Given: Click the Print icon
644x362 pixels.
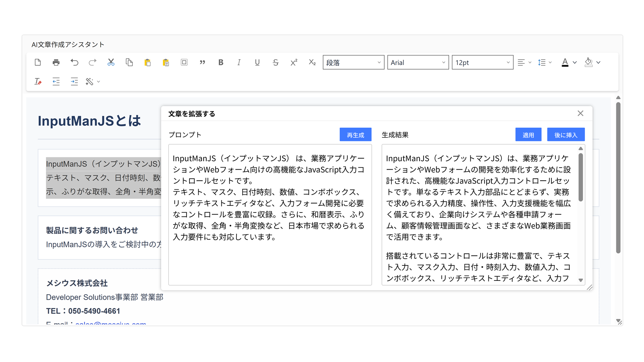Looking at the screenshot, I should 56,62.
